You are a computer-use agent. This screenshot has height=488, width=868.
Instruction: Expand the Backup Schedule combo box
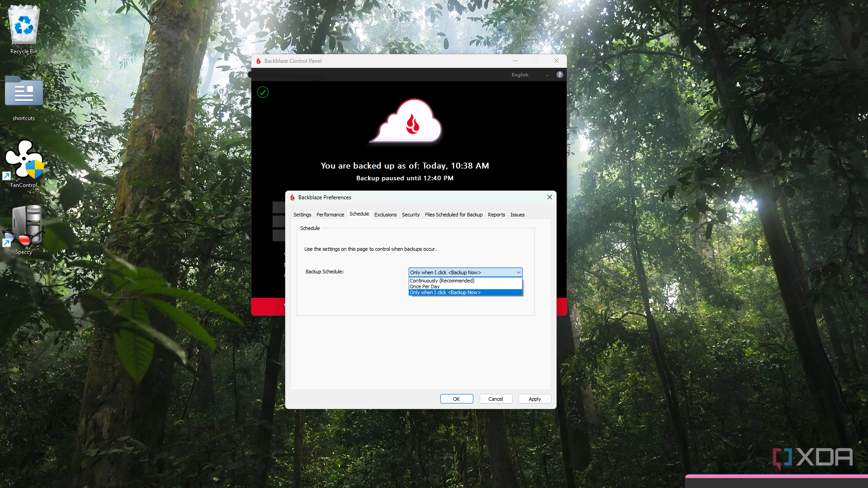tap(465, 272)
